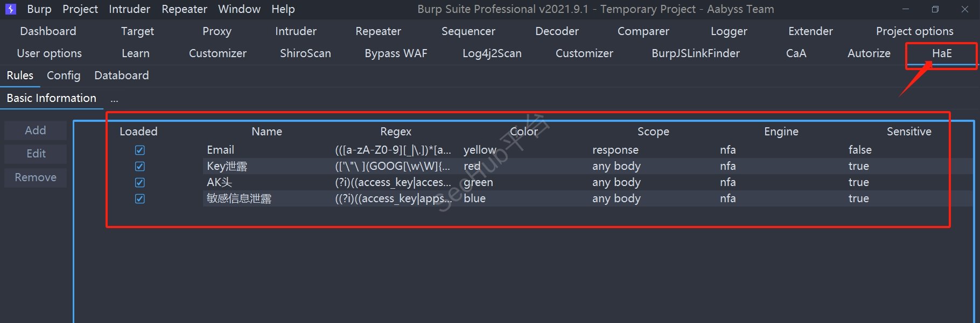Viewport: 980px width, 323px height.
Task: Open the Log4j2Scan tab
Action: pyautogui.click(x=492, y=53)
